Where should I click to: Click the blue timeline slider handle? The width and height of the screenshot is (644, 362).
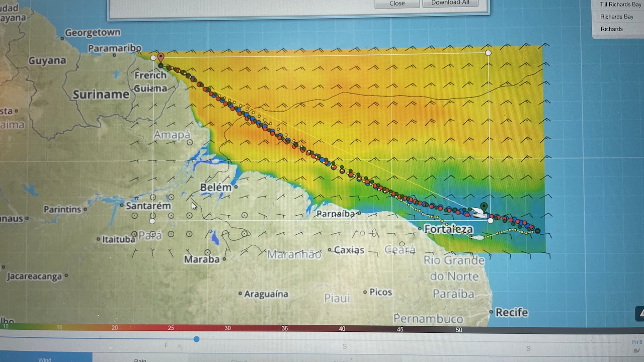[x=196, y=339]
